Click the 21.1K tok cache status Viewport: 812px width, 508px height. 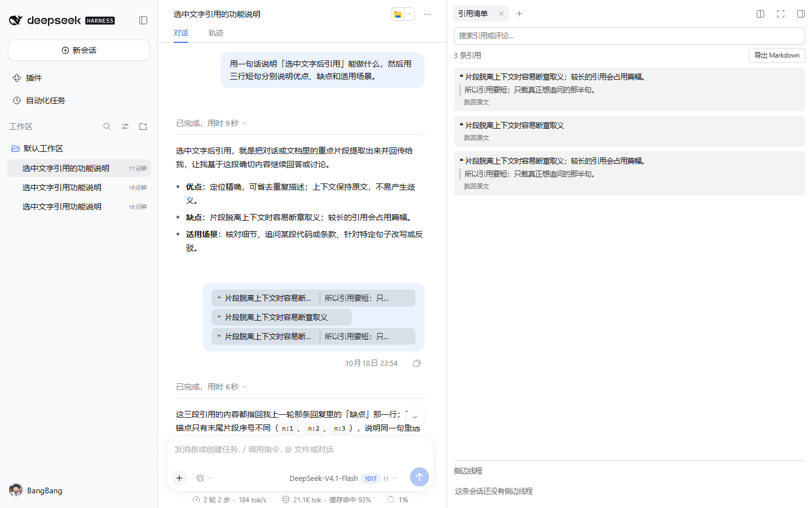[326, 500]
